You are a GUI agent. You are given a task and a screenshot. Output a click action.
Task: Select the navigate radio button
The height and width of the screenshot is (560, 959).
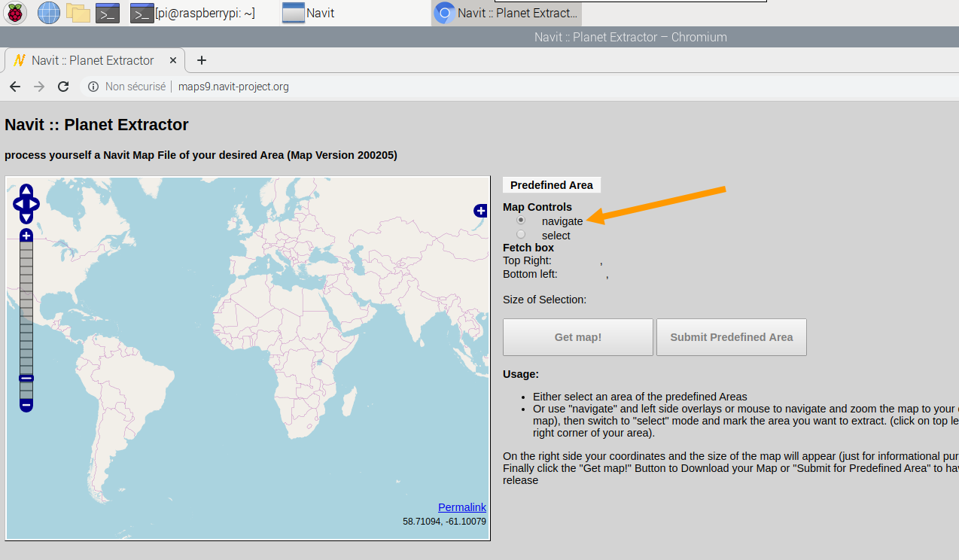tap(521, 221)
